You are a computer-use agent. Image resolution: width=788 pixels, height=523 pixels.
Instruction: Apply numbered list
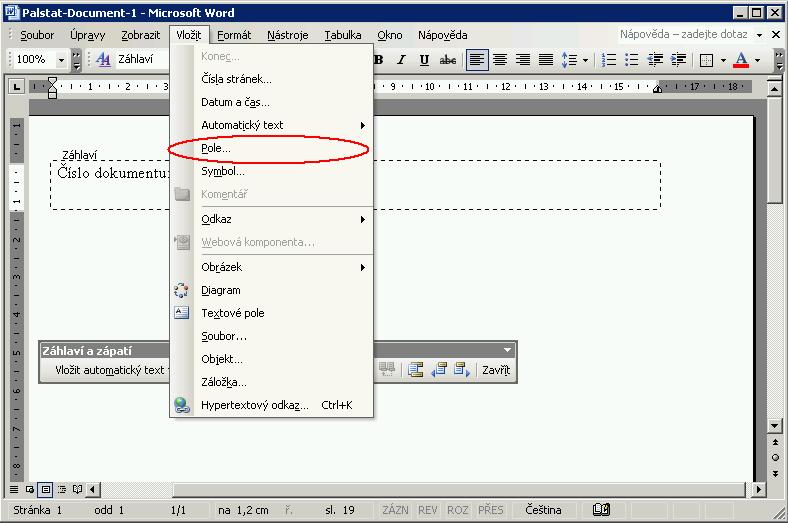pyautogui.click(x=609, y=60)
